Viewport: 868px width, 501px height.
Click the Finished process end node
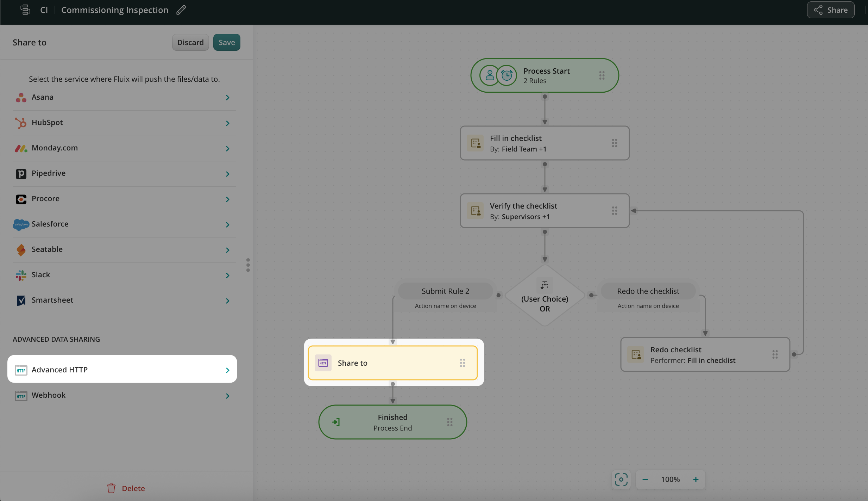pos(392,422)
